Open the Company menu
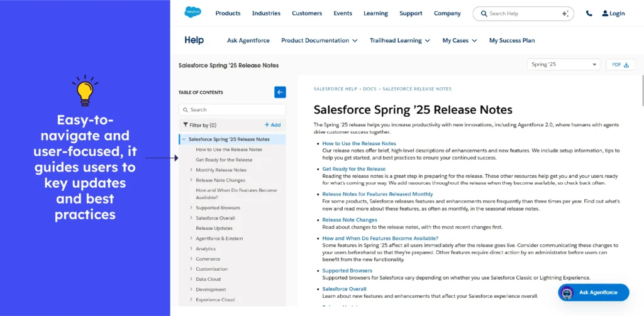The image size is (644, 316). (x=447, y=14)
